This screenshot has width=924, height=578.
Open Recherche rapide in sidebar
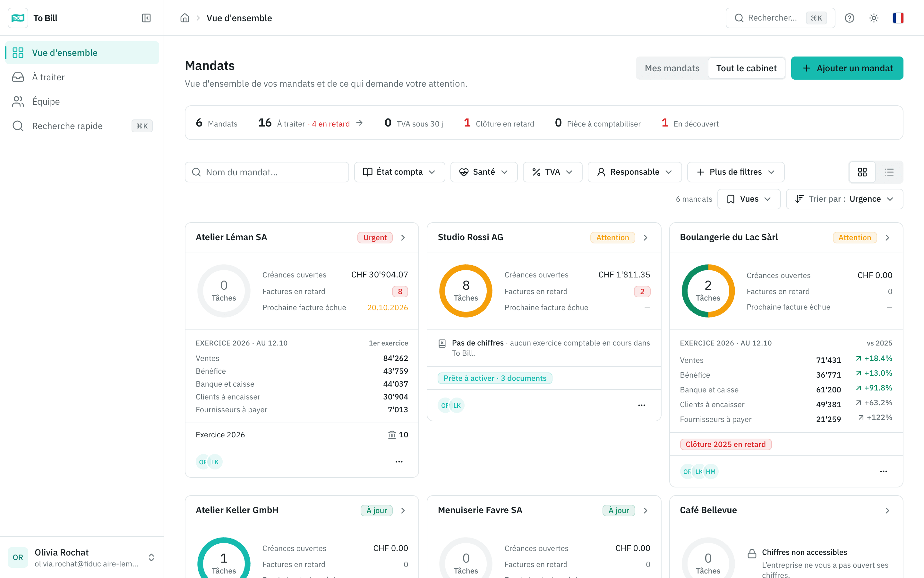82,126
